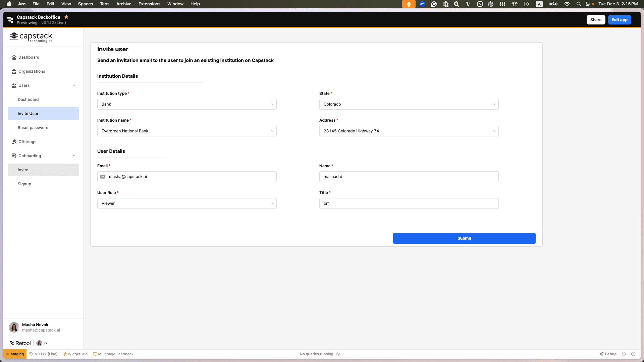This screenshot has height=362, width=644.
Task: Click the staging environment badge
Action: click(15, 354)
